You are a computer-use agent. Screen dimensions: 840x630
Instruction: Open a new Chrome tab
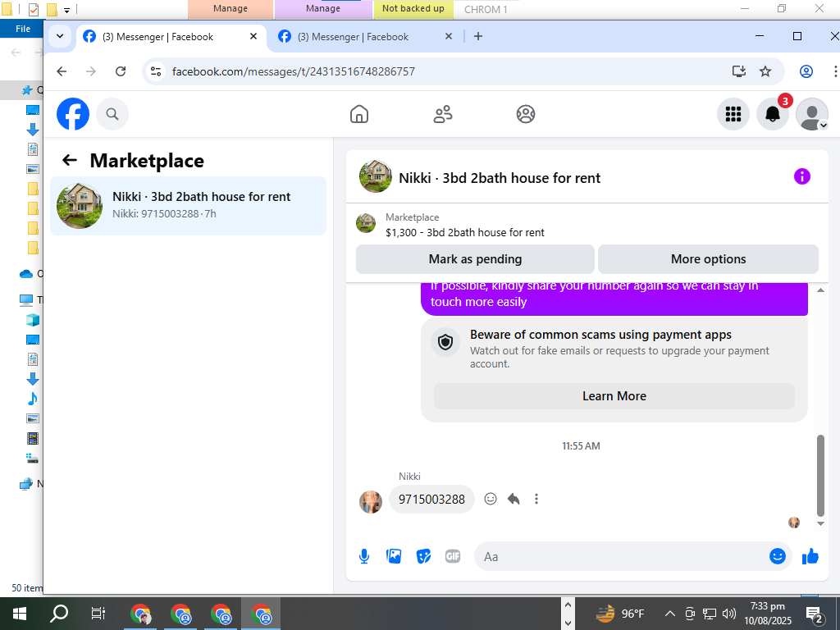click(478, 36)
